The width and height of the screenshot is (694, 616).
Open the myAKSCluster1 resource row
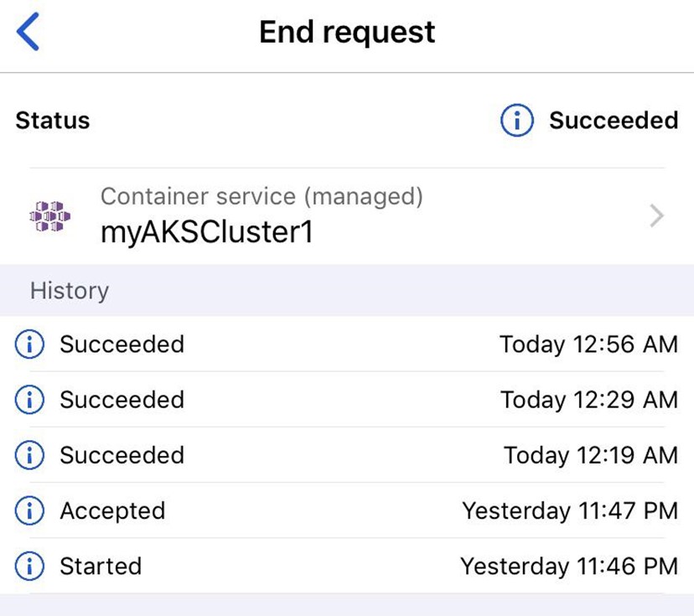click(x=347, y=216)
